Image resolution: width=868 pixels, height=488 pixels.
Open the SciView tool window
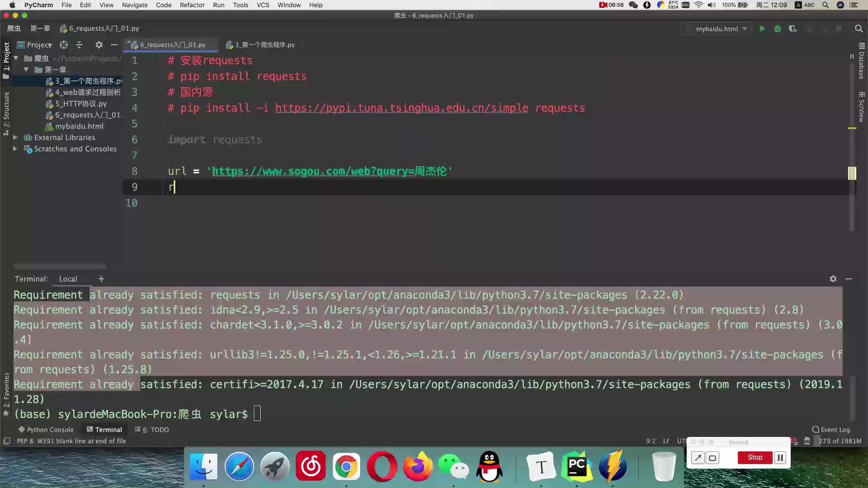tap(862, 107)
